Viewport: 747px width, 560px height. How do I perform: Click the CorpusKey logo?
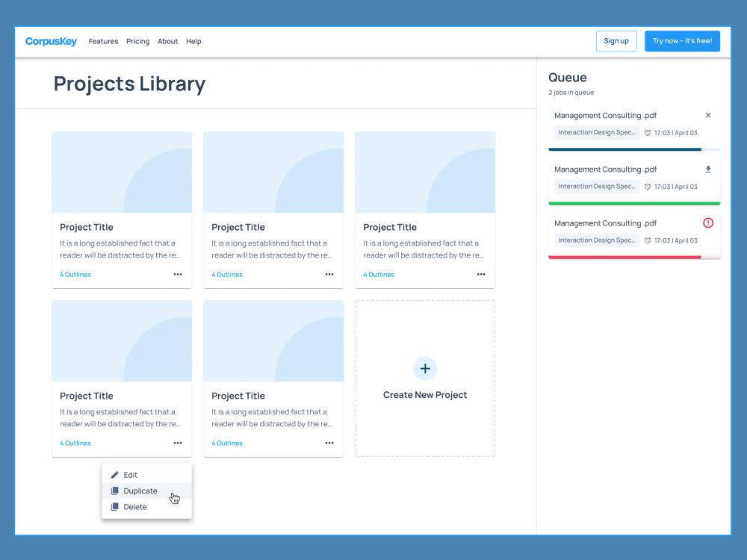pyautogui.click(x=51, y=41)
